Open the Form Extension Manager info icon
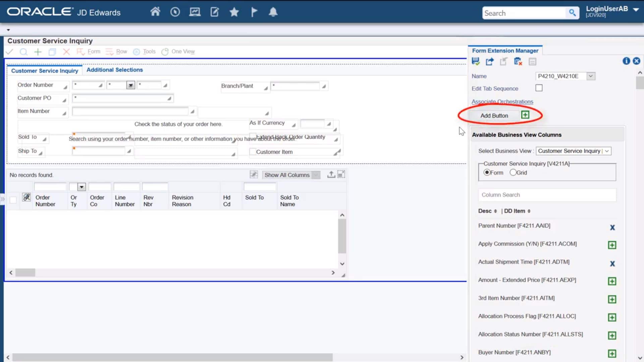 [x=626, y=61]
